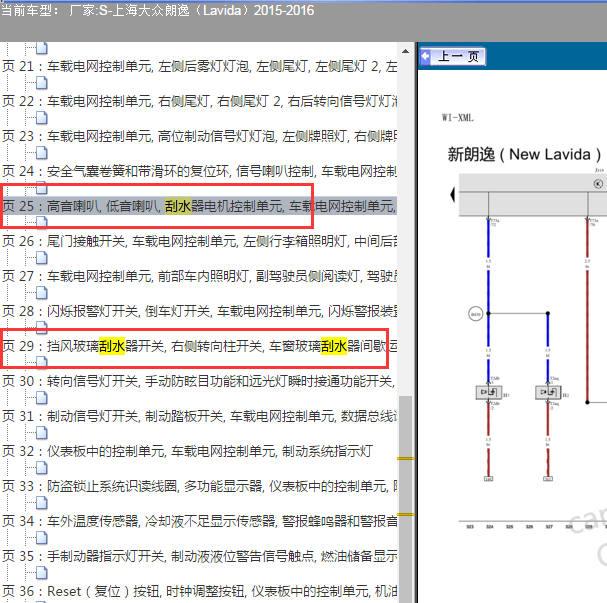Click the H2 horn component symbol
Viewport: 607px width, 603px height.
(548, 392)
